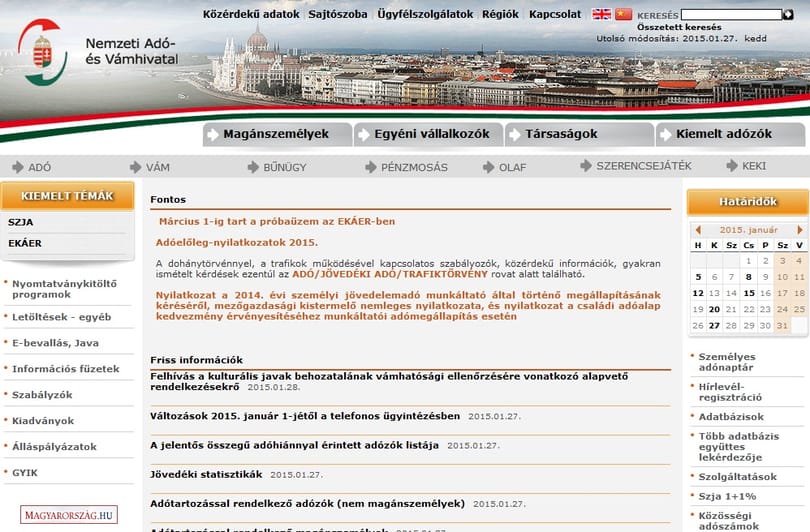Open EKÁER under Kiemelt témák
The image size is (810, 532).
[x=25, y=243]
